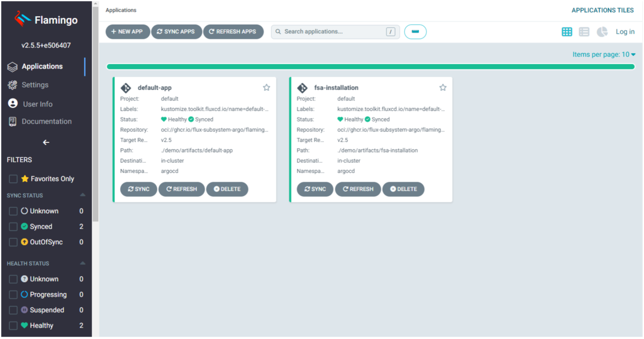Click the Applications breadcrumb

[x=121, y=10]
